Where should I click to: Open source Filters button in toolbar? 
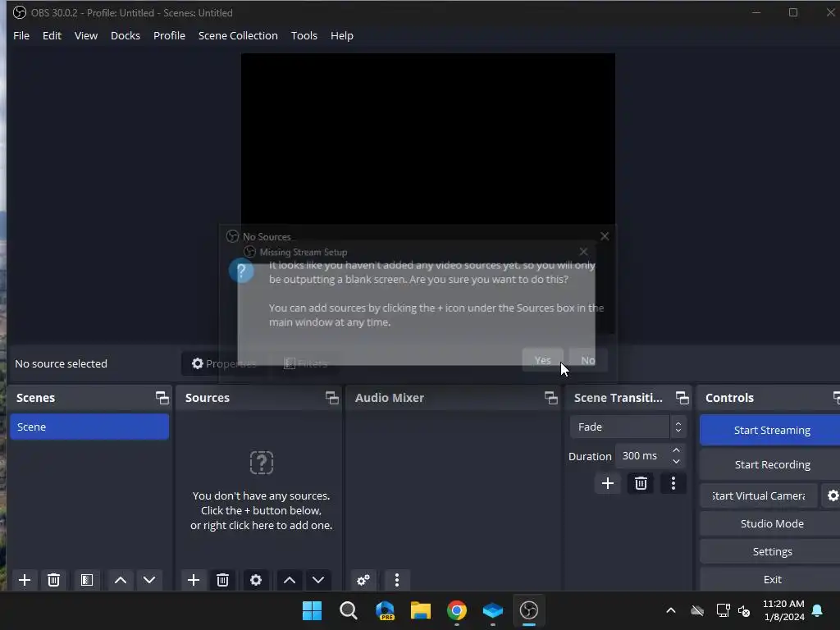click(305, 363)
